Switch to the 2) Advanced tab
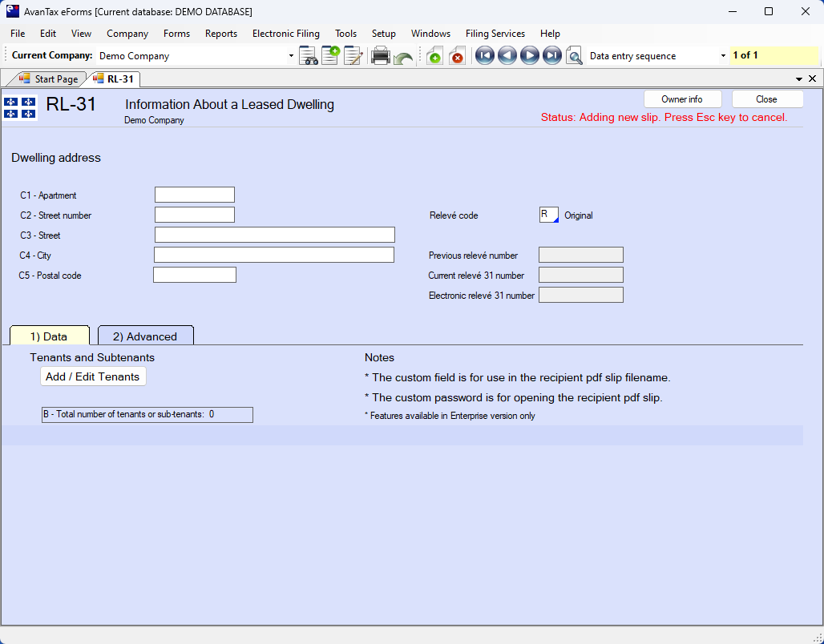This screenshot has height=644, width=824. coord(145,336)
